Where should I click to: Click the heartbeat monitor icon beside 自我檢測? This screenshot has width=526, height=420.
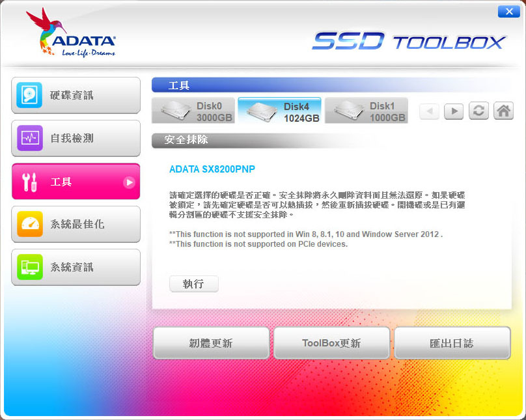[30, 138]
